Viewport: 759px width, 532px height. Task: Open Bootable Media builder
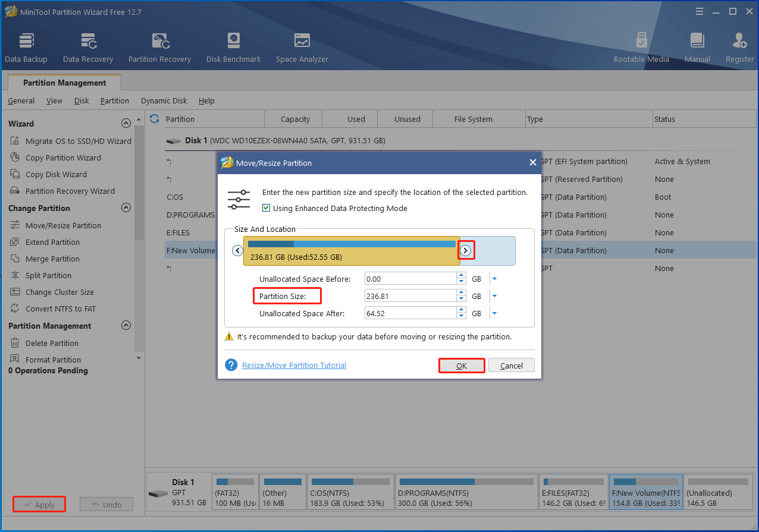point(641,48)
